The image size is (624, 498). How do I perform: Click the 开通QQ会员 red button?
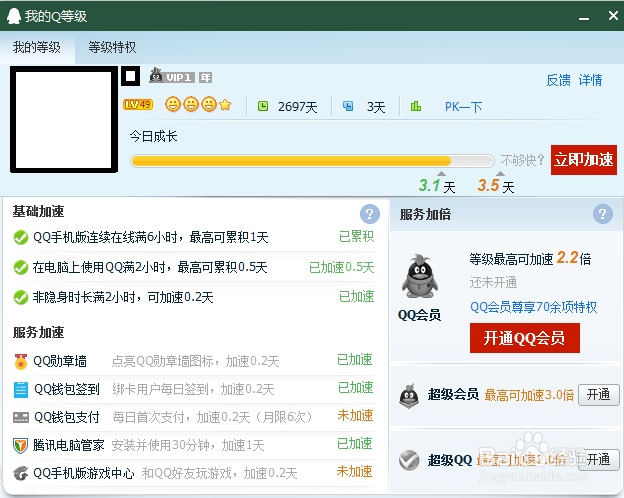[525, 338]
